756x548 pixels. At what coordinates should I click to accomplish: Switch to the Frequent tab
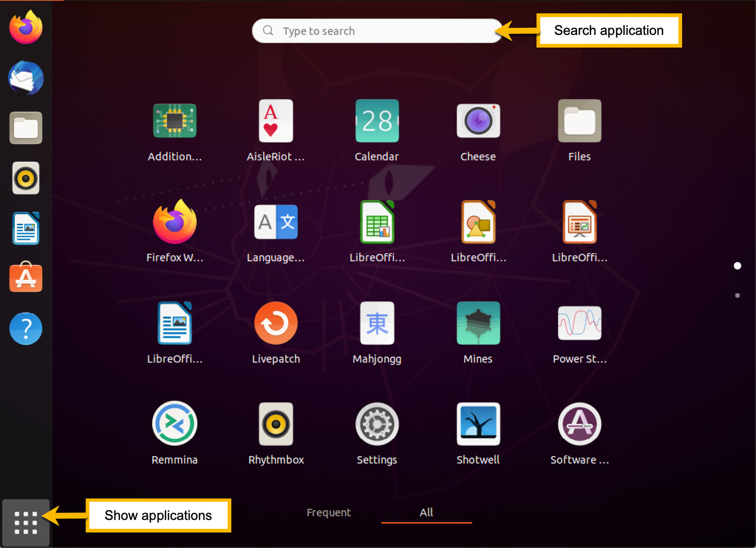click(329, 512)
